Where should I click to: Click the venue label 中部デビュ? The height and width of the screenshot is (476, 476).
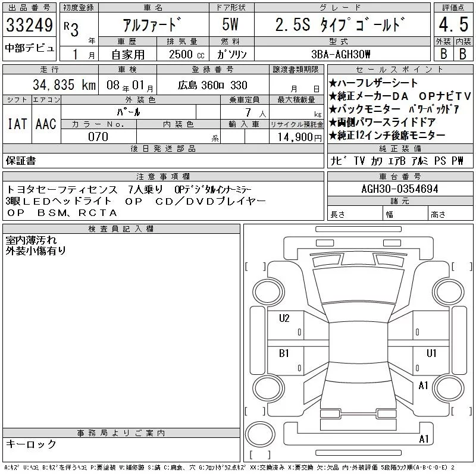point(29,48)
